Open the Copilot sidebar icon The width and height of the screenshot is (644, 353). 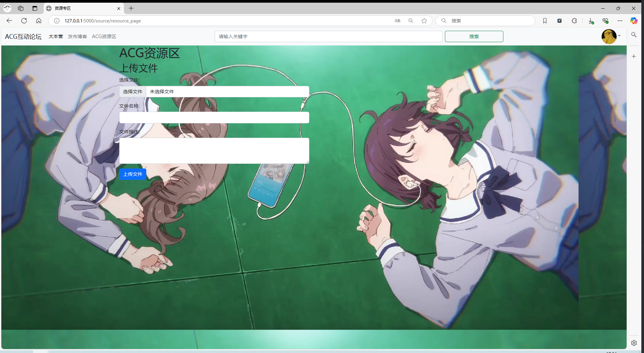click(x=634, y=21)
